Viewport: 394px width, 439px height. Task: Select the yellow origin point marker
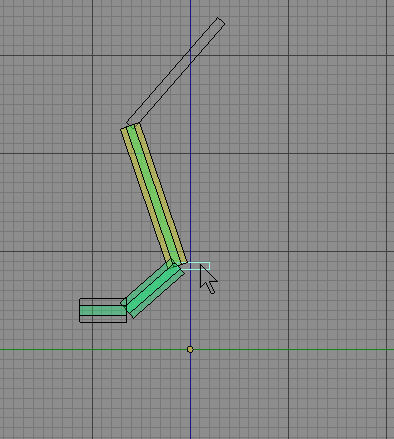click(190, 349)
